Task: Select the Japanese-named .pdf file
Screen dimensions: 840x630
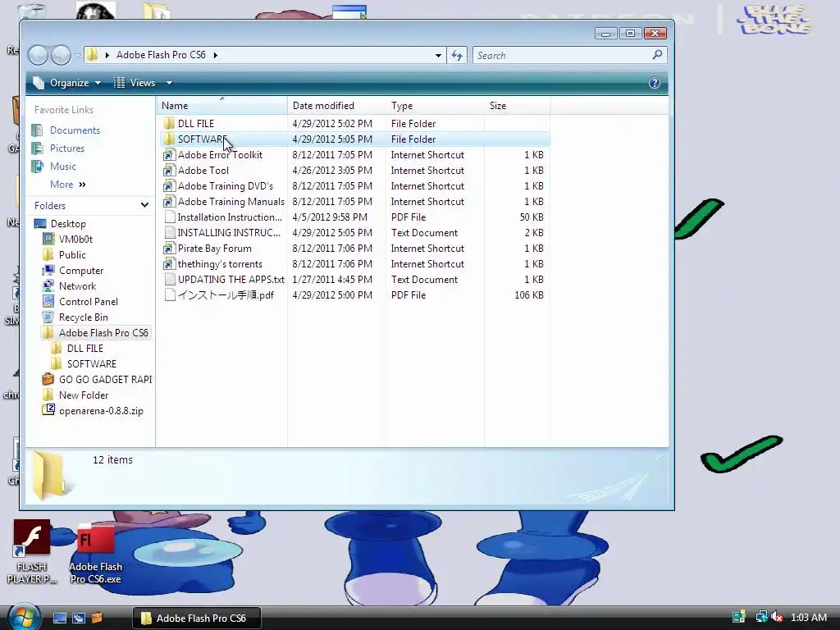Action: 226,294
